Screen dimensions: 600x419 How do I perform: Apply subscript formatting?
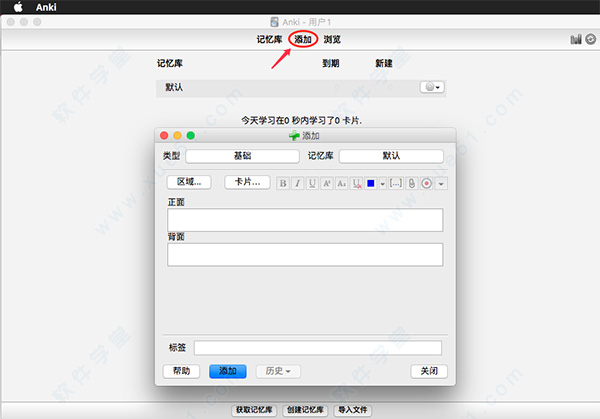pyautogui.click(x=341, y=183)
